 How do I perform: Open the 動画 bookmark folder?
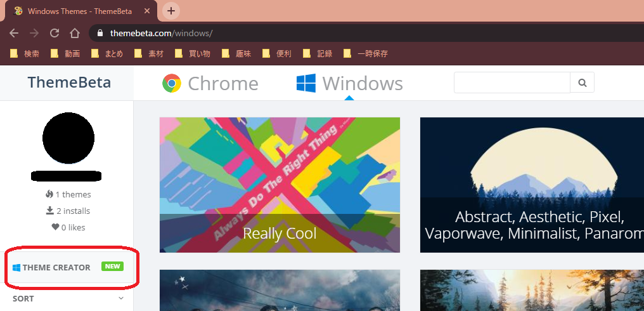(65, 53)
